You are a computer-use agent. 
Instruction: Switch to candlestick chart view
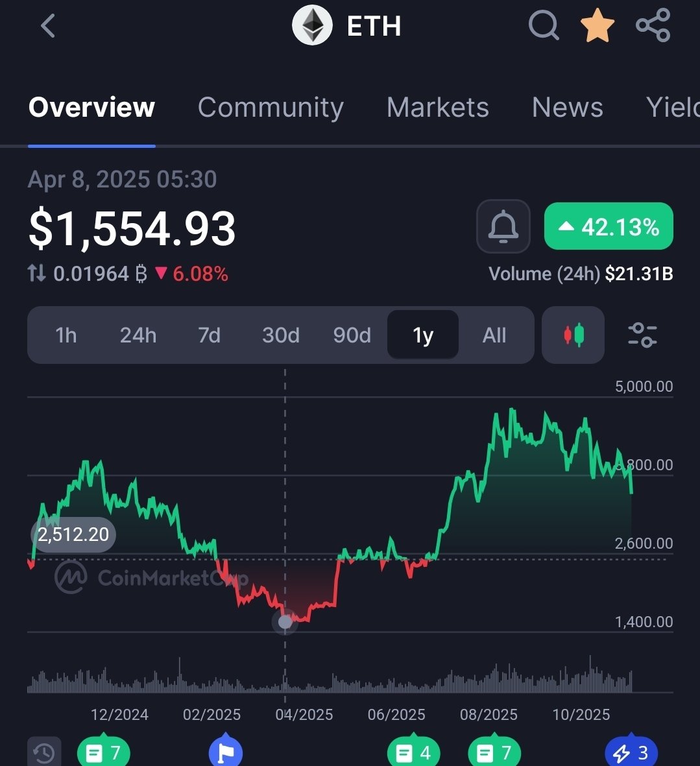(573, 335)
